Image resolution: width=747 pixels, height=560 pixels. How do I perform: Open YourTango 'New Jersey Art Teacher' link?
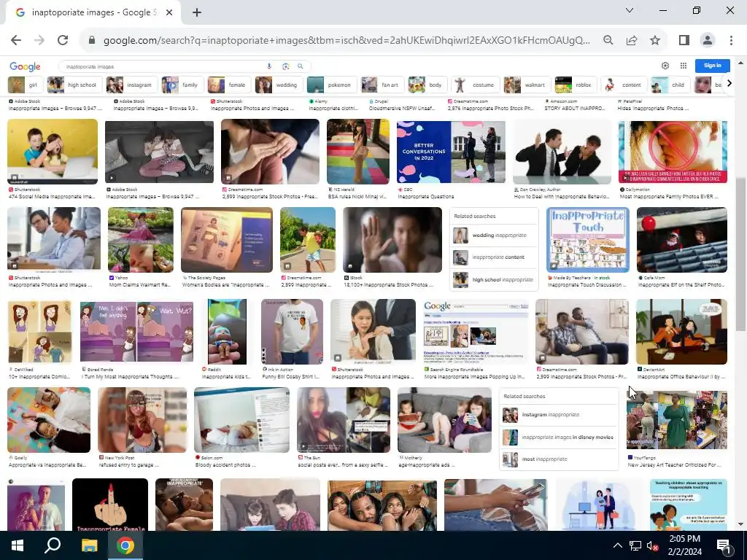click(x=674, y=464)
